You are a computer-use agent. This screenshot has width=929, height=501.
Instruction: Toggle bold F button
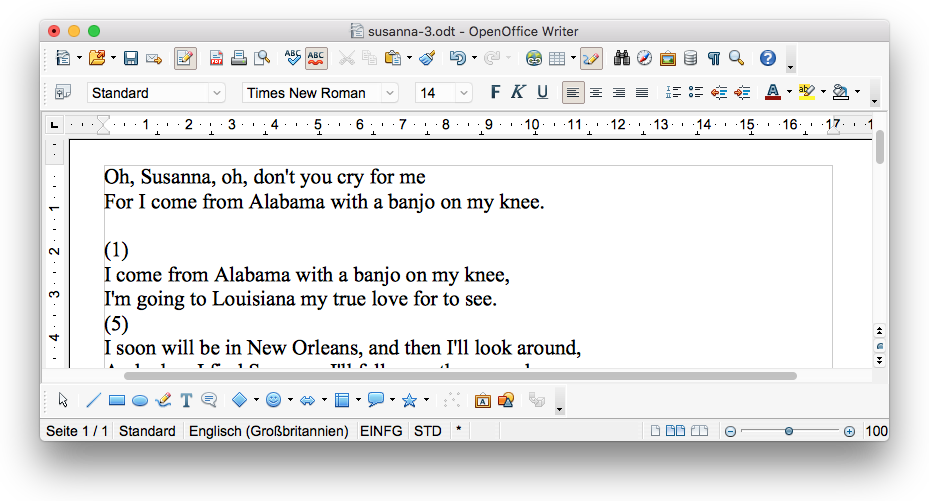[x=495, y=92]
